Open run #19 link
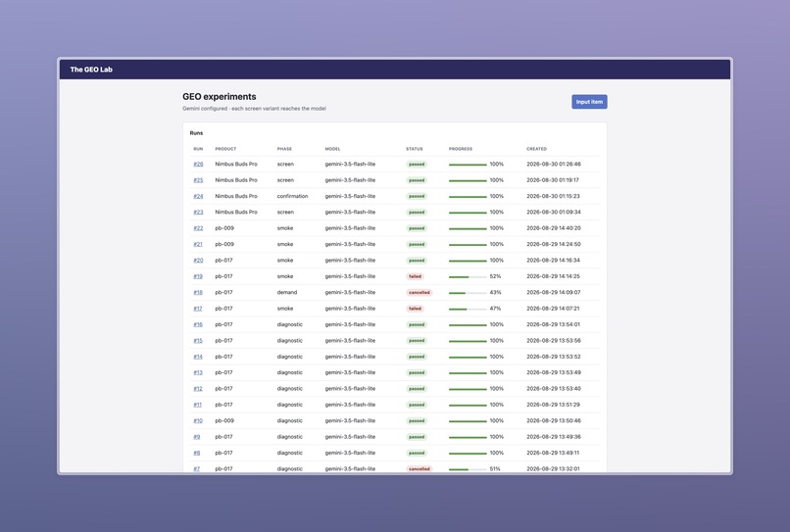This screenshot has height=532, width=790. click(198, 276)
